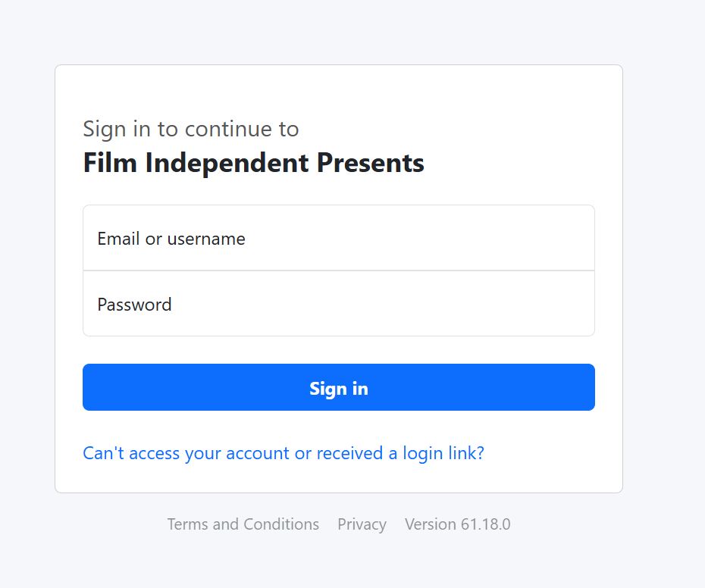Get help via Can't access your account
The height and width of the screenshot is (588, 705).
186,453
